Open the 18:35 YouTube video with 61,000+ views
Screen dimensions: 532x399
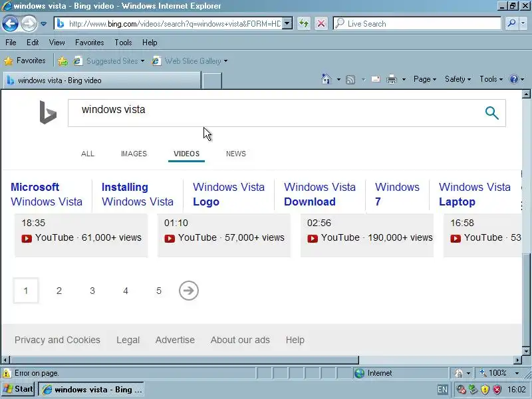pyautogui.click(x=81, y=235)
